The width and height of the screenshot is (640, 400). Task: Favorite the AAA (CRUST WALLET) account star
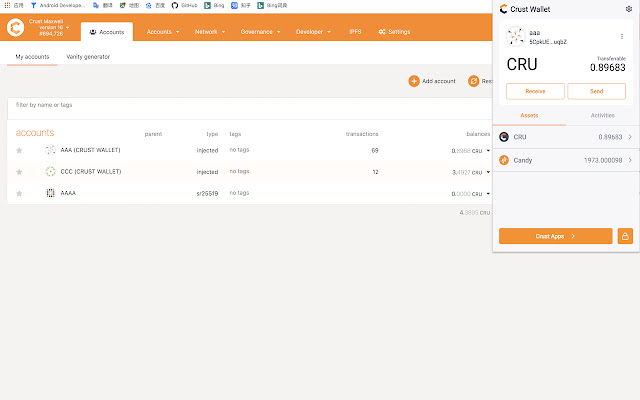point(19,150)
